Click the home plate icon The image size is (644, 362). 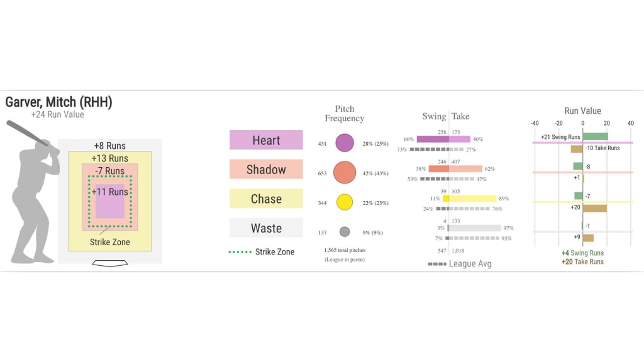pyautogui.click(x=109, y=263)
